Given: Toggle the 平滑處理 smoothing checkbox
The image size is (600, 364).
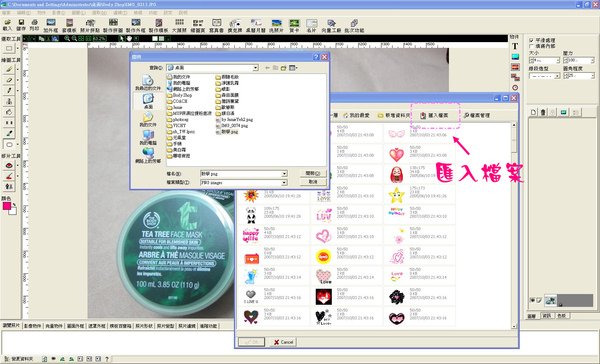Looking at the screenshot, I should point(532,40).
